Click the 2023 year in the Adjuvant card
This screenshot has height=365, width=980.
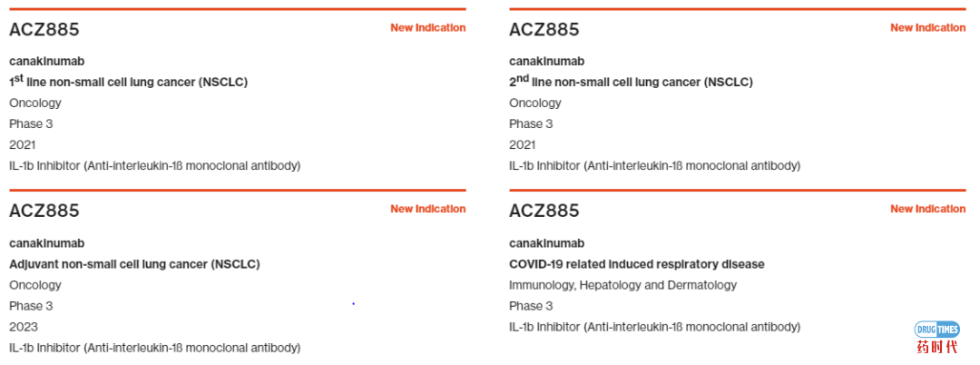pos(24,327)
